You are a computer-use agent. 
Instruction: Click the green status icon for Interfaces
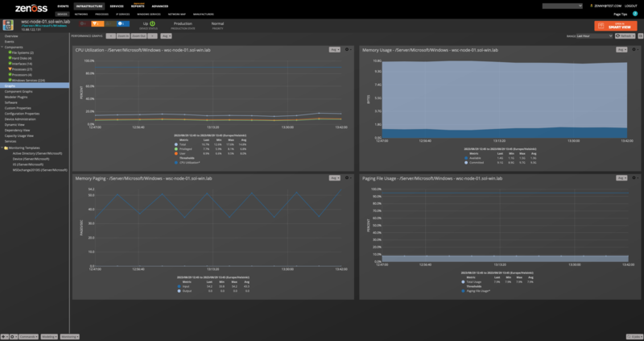[10, 64]
